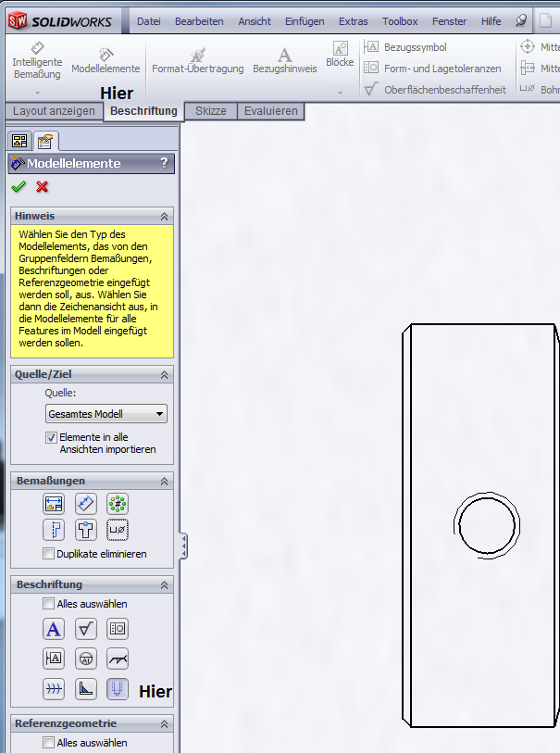Viewport: 560px width, 753px height.
Task: Toggle the weld symbol Beschriftung icon
Action: (x=118, y=659)
